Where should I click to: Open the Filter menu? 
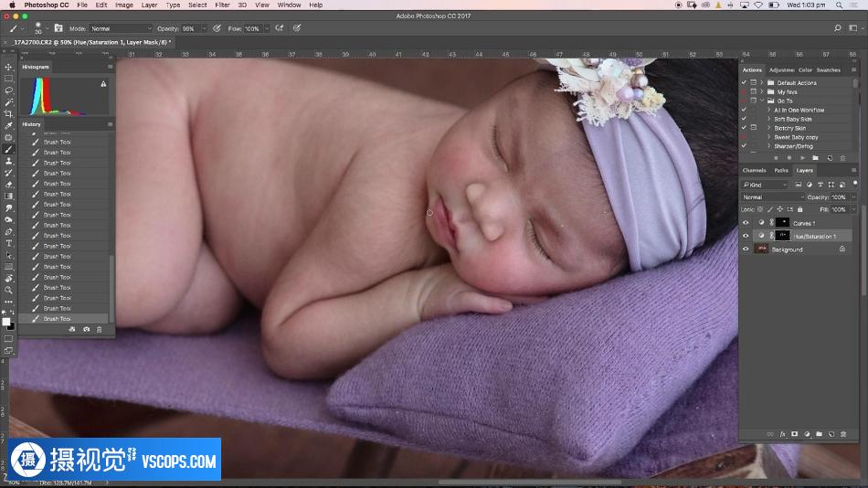(x=222, y=5)
